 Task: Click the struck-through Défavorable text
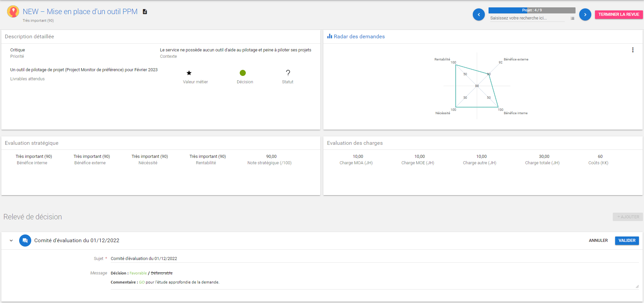tap(162, 273)
